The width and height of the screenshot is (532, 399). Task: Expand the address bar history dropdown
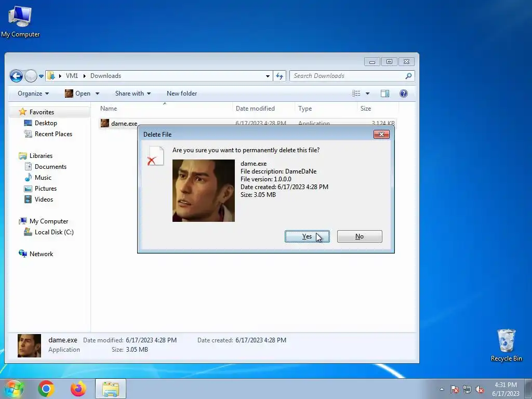(x=268, y=76)
